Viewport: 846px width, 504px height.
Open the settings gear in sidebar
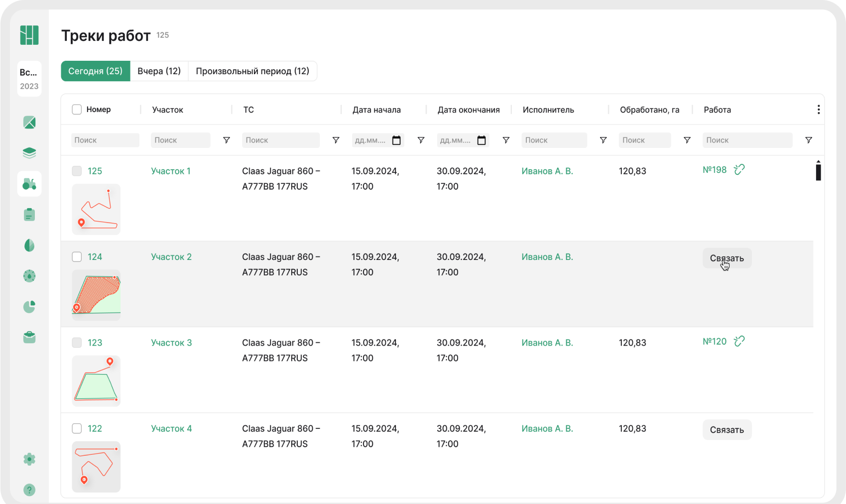pos(29,459)
